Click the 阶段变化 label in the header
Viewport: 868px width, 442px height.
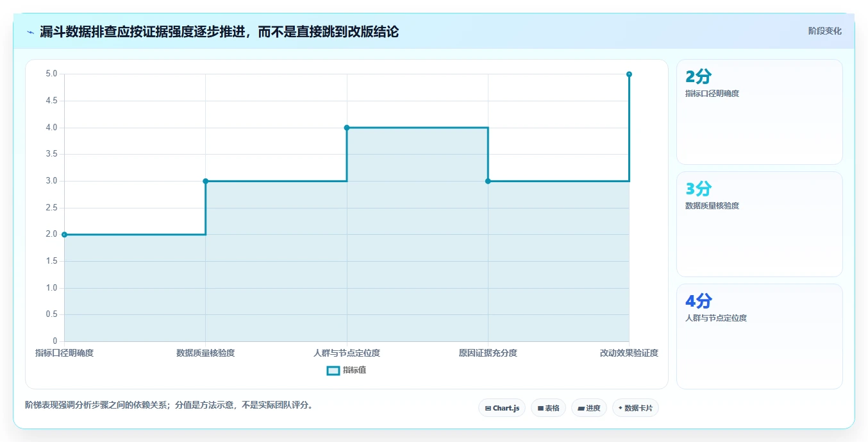click(824, 31)
